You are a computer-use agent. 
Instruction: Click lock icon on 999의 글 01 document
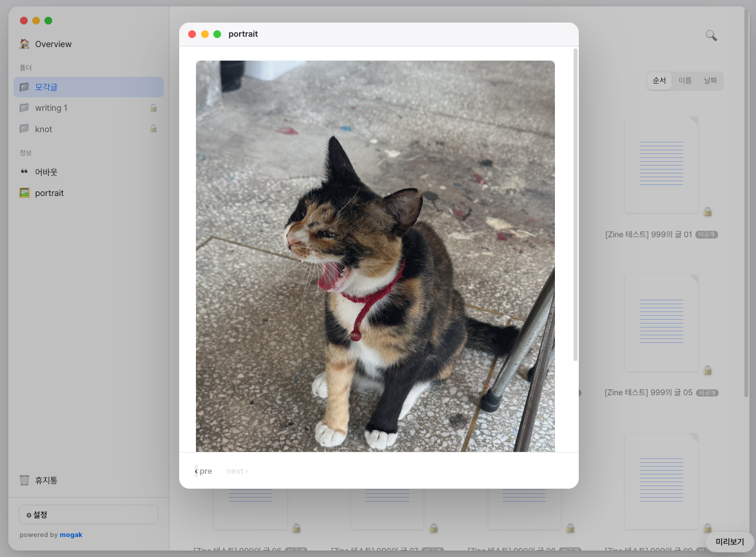pyautogui.click(x=707, y=211)
